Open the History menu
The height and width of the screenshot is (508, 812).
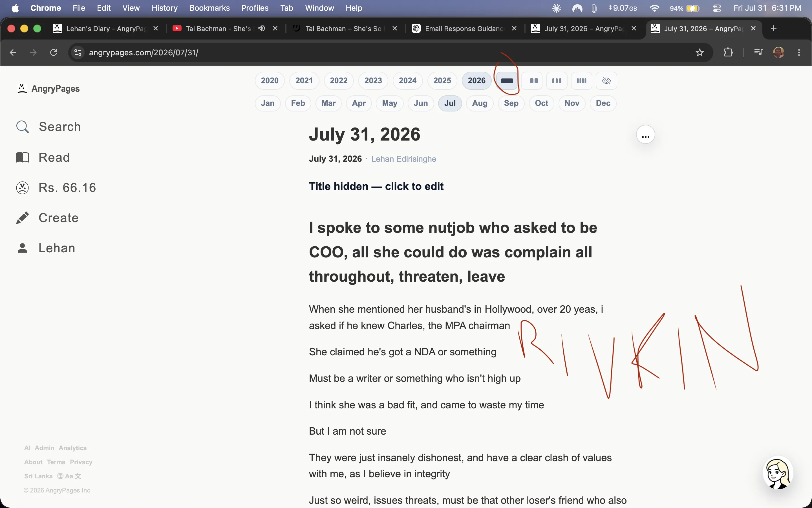[x=164, y=8]
